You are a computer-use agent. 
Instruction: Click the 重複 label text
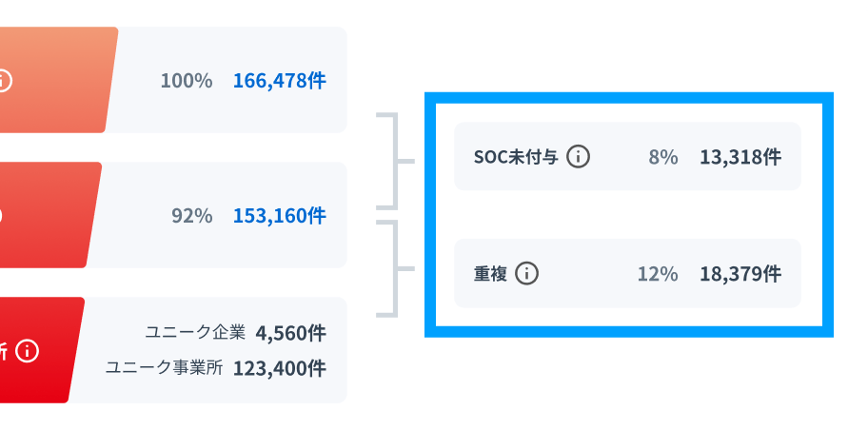(490, 274)
